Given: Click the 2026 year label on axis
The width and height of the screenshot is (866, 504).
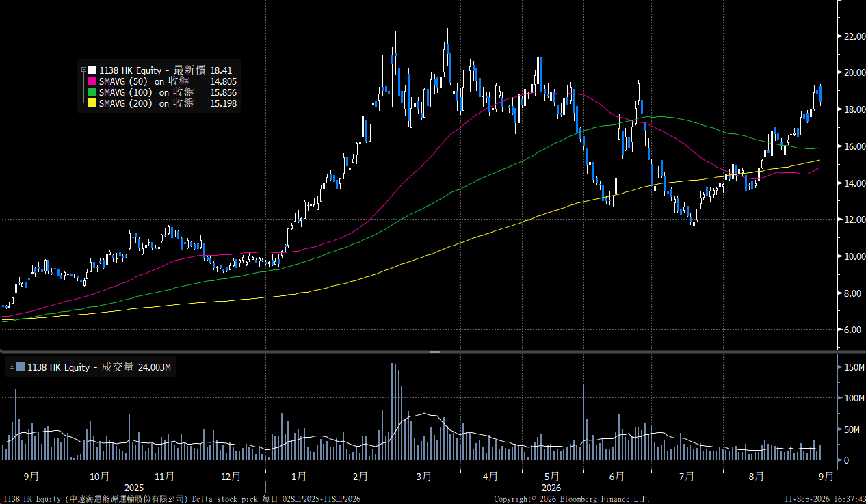Looking at the screenshot, I should pyautogui.click(x=551, y=488).
